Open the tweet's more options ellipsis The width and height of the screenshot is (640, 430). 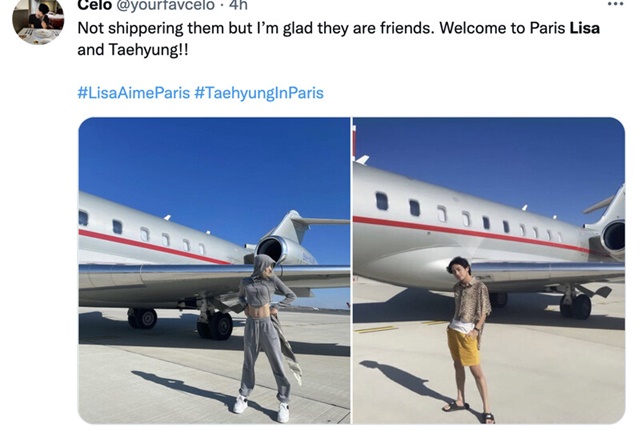(x=616, y=4)
